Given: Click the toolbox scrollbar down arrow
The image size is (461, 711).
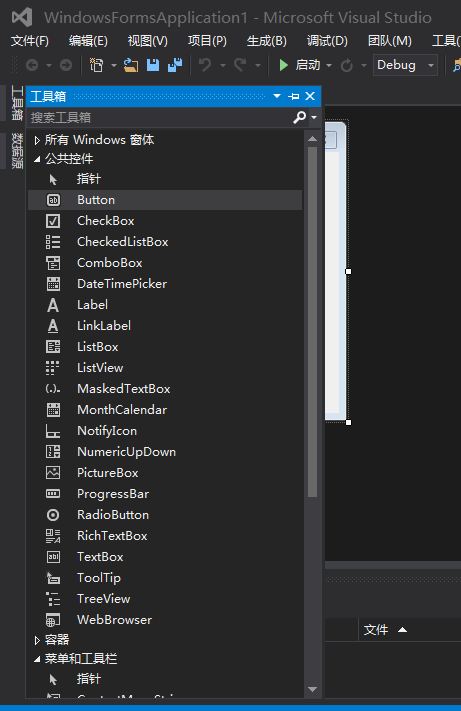Looking at the screenshot, I should coord(312,690).
